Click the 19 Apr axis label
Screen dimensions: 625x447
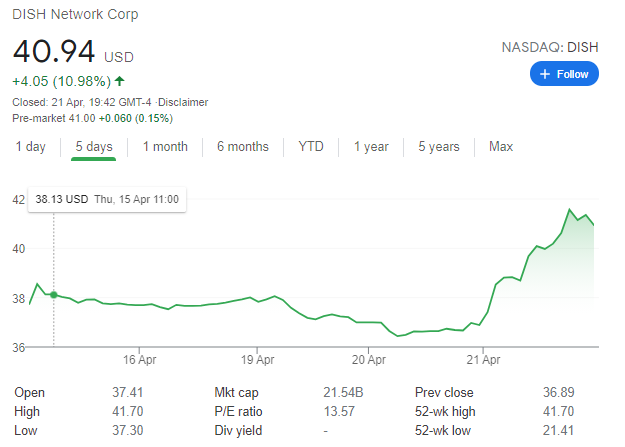pyautogui.click(x=257, y=360)
